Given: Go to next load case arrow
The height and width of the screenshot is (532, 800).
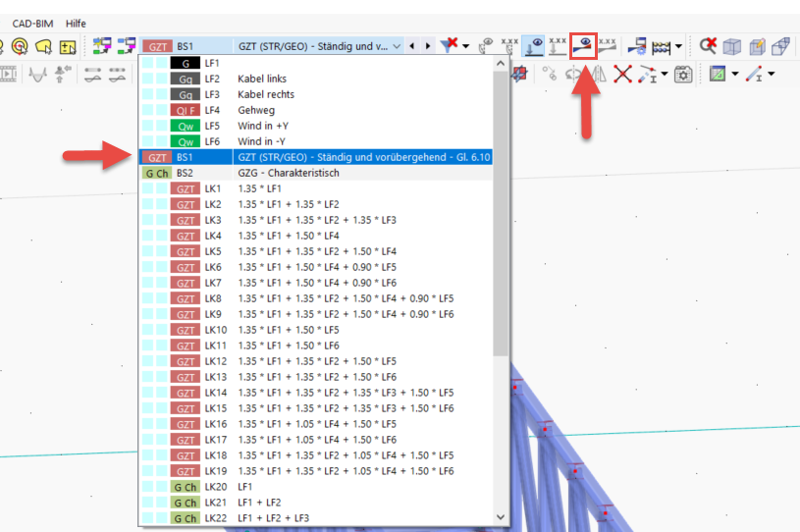Looking at the screenshot, I should (428, 46).
